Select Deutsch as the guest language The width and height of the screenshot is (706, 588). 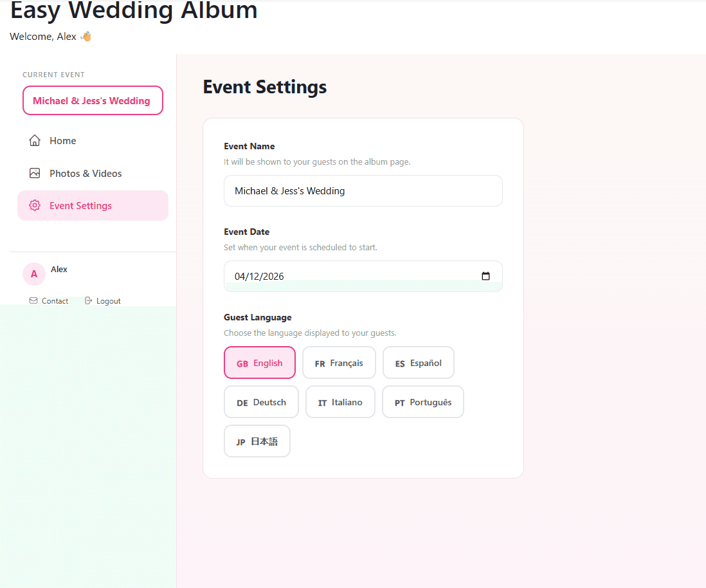pyautogui.click(x=261, y=401)
